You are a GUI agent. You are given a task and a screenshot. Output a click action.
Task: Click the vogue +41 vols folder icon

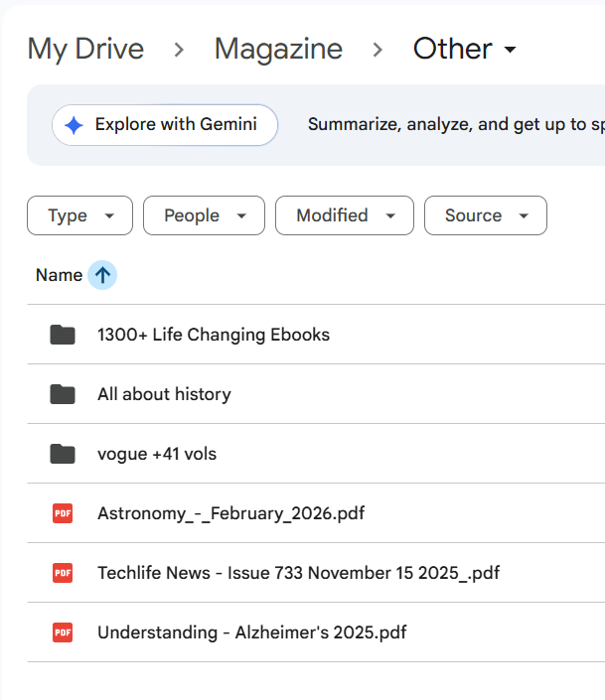point(63,454)
